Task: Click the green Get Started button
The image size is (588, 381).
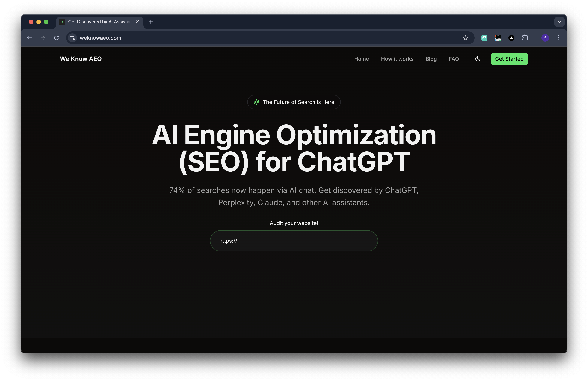Action: 509,59
